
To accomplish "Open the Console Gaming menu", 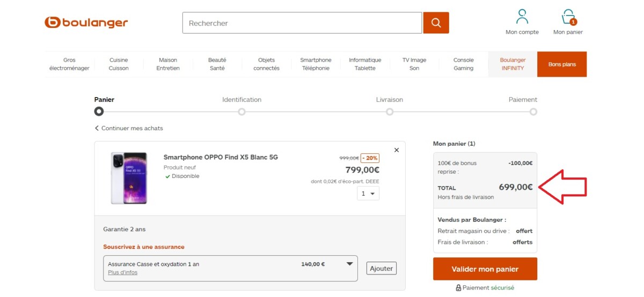I will coord(464,64).
